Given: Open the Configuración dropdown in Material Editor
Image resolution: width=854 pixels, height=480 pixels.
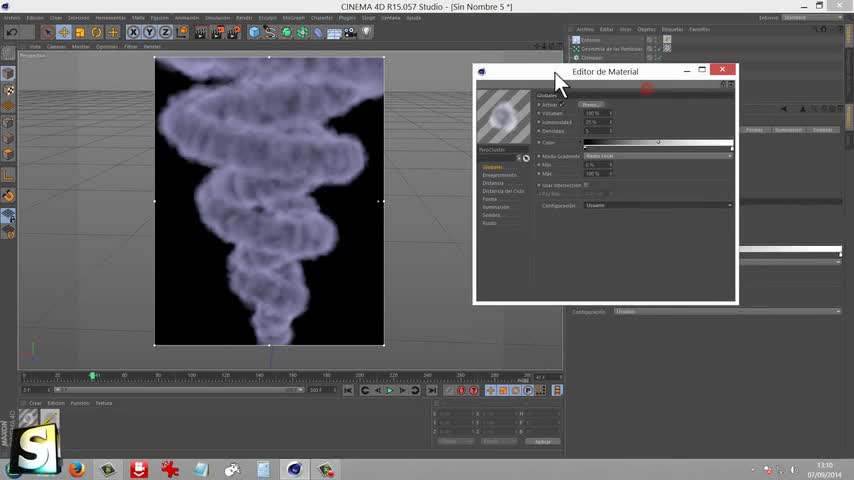Looking at the screenshot, I should tap(657, 205).
